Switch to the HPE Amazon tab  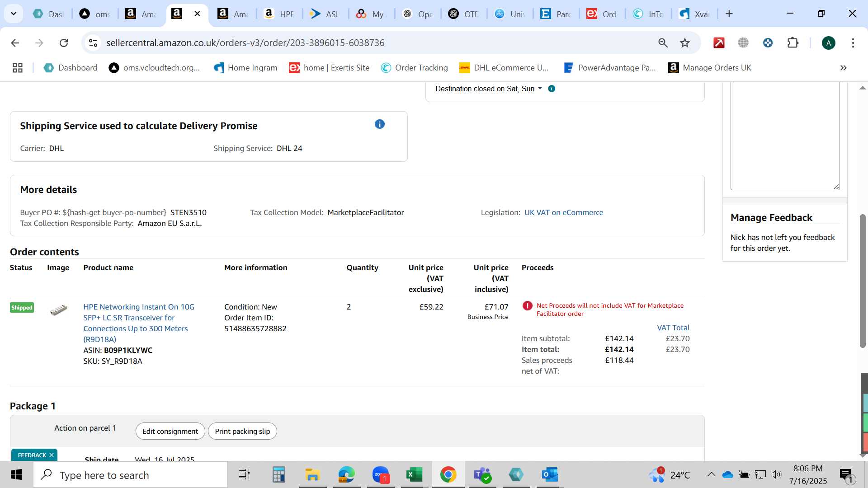[279, 14]
